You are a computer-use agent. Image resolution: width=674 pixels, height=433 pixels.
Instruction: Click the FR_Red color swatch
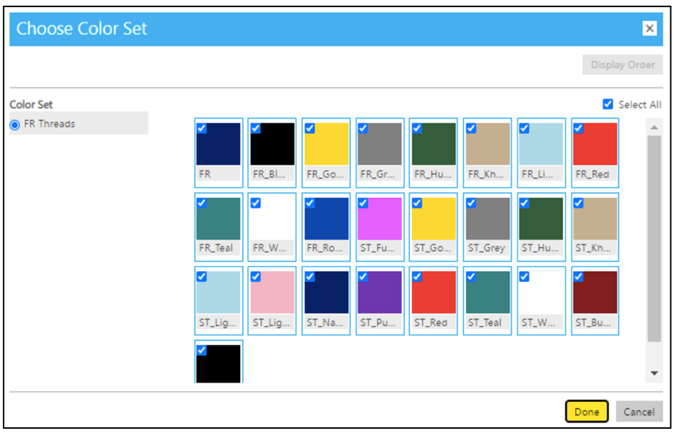pos(595,144)
